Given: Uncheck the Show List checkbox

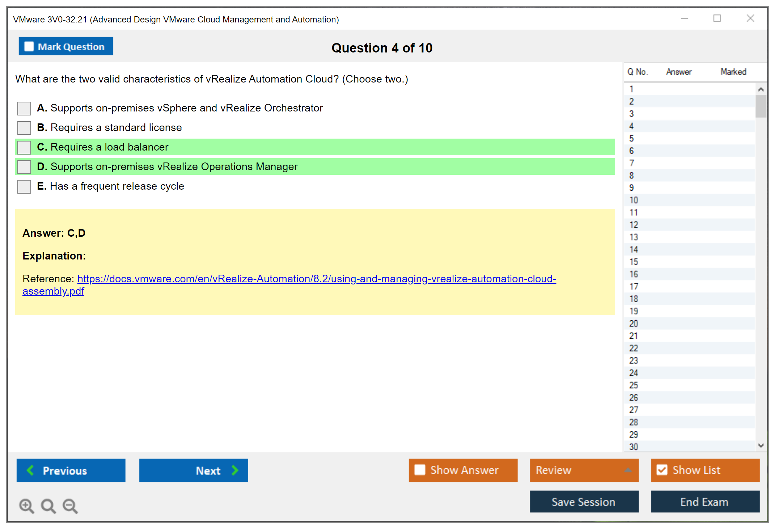Looking at the screenshot, I should (x=662, y=470).
